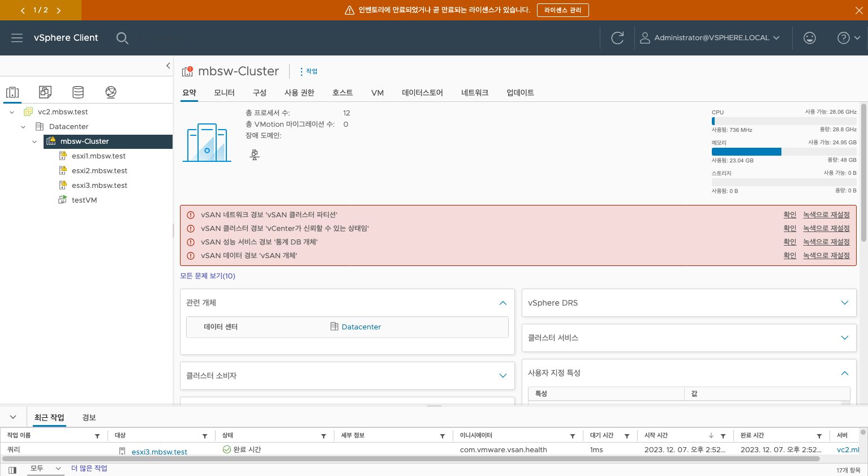868x476 pixels.
Task: Open the Datacenter link in related objects
Action: [x=361, y=327]
